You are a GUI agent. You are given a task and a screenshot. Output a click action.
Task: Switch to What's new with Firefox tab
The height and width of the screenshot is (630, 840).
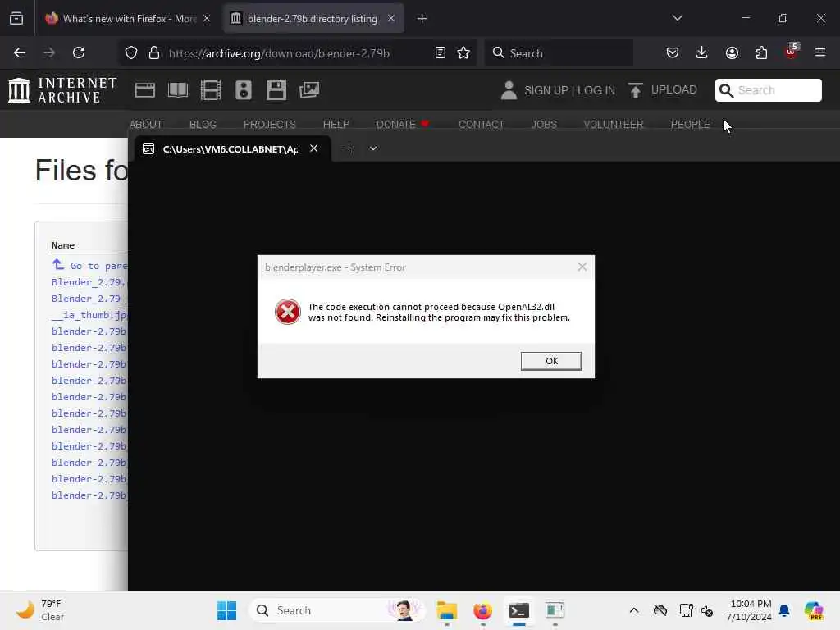(129, 19)
